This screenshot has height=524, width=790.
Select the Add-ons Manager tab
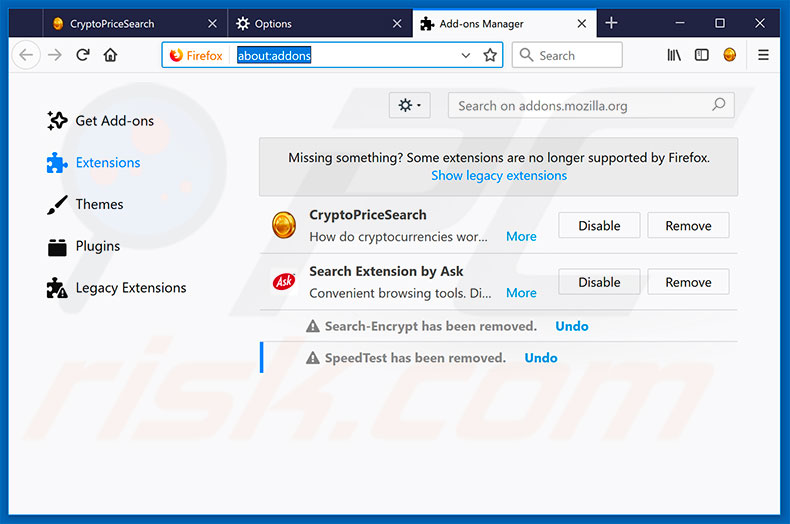click(x=504, y=23)
